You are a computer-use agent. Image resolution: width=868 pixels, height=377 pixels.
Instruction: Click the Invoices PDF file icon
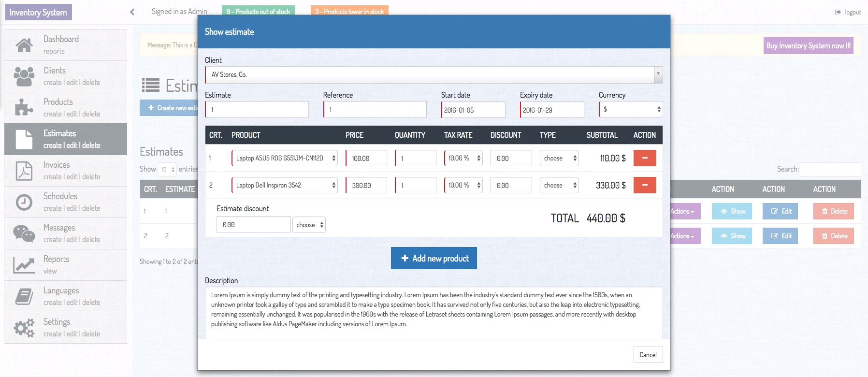(x=24, y=171)
